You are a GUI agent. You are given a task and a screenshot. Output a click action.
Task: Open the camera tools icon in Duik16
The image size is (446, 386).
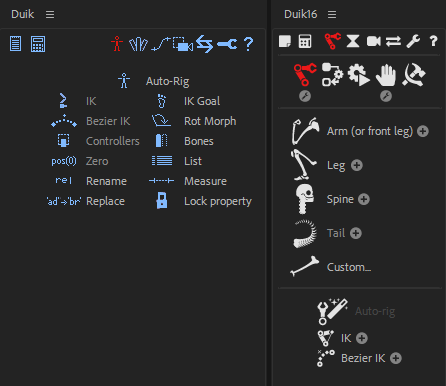click(373, 41)
